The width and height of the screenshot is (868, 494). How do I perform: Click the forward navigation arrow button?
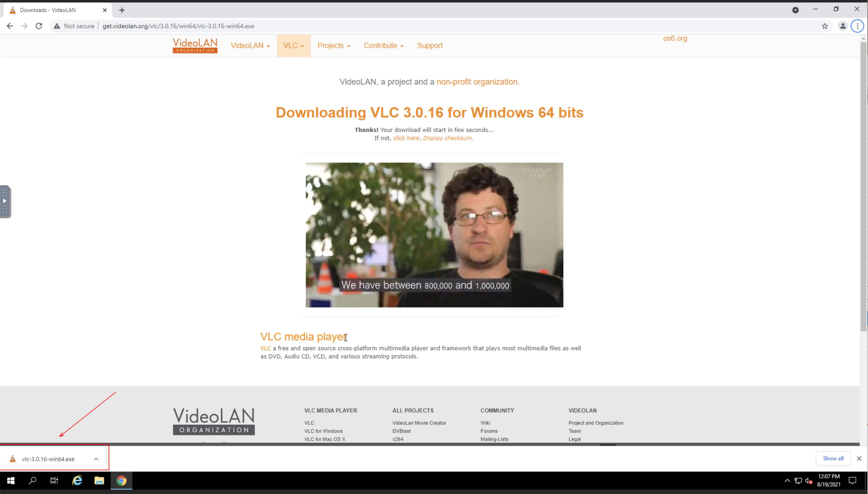24,26
